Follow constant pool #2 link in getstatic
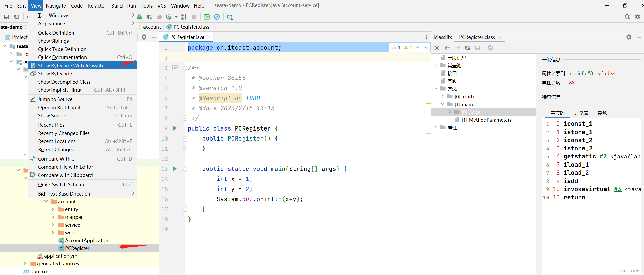 [x=603, y=156]
